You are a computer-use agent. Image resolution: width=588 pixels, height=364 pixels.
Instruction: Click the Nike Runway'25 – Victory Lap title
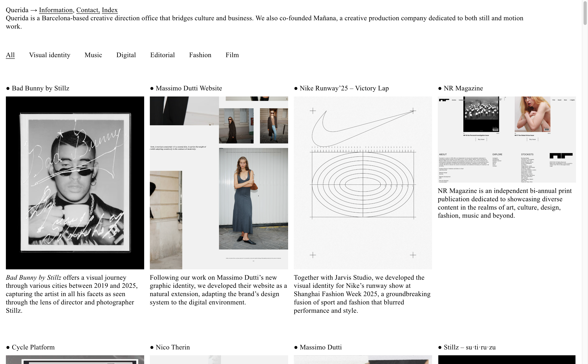point(344,88)
